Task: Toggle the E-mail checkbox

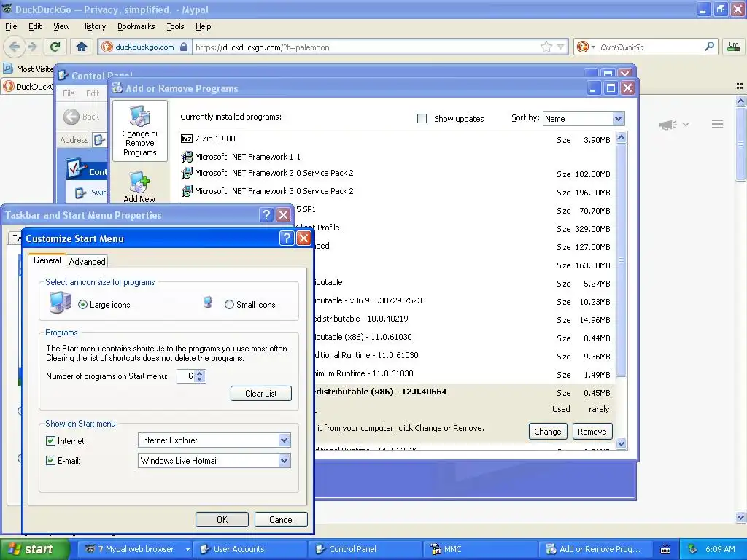Action: tap(50, 461)
